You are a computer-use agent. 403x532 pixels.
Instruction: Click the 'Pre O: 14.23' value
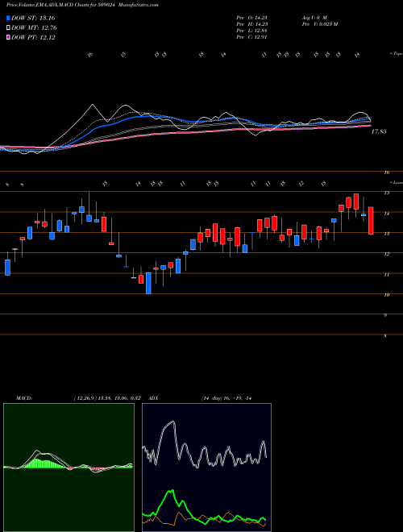pos(252,18)
